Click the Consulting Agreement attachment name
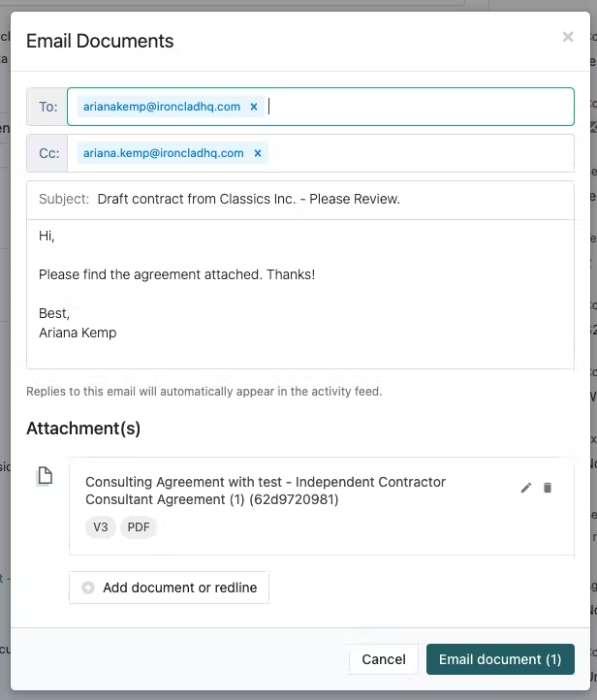597x700 pixels. (266, 491)
